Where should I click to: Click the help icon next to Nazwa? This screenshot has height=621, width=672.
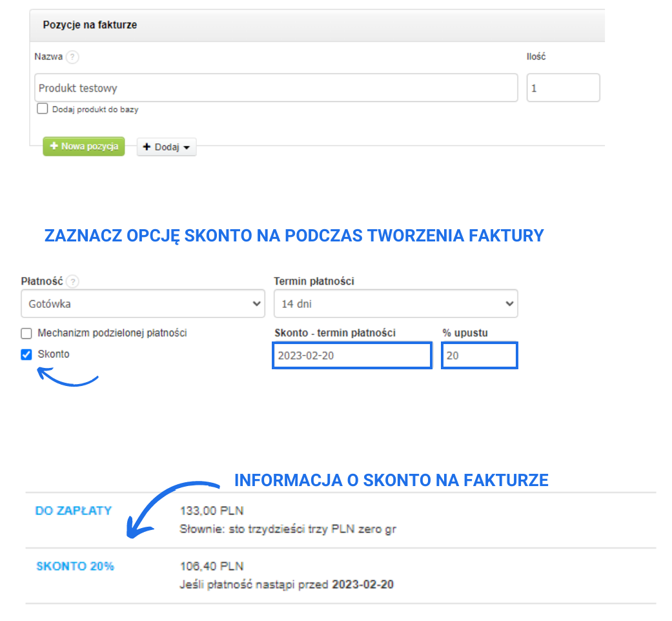point(72,57)
